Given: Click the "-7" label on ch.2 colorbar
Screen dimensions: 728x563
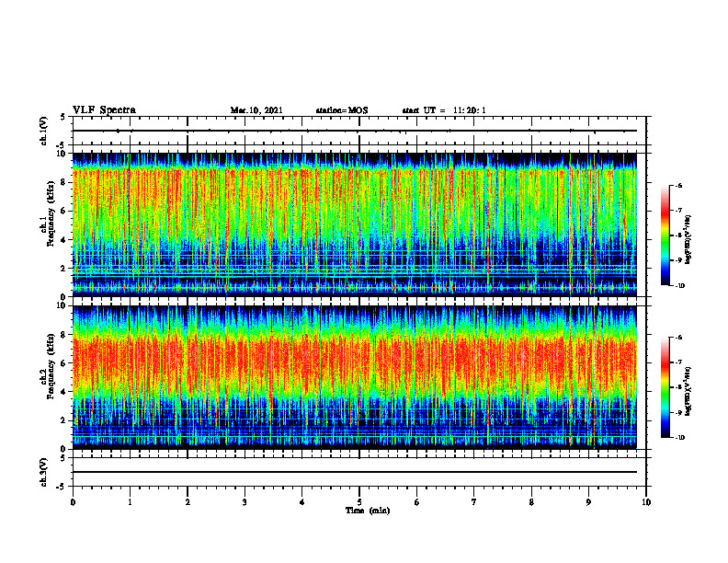Looking at the screenshot, I should tap(678, 362).
